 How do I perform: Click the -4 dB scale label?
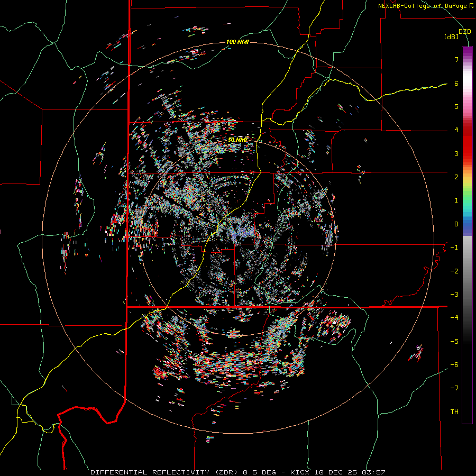coord(454,318)
